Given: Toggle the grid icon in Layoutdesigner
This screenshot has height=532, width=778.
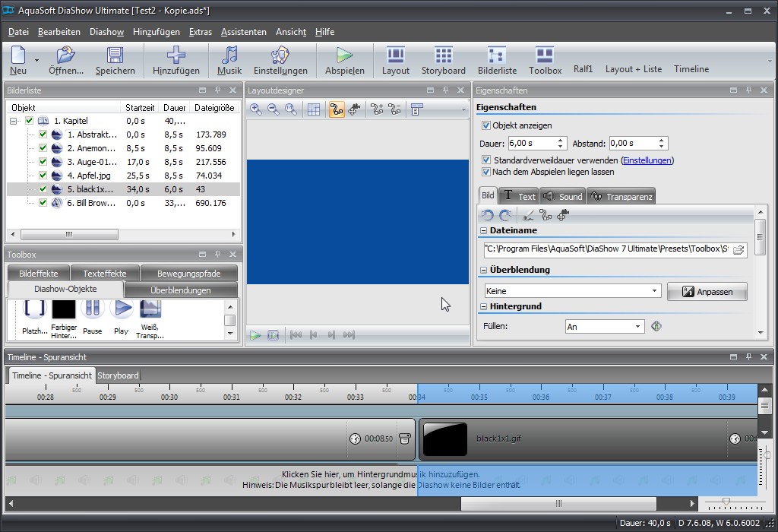Looking at the screenshot, I should [x=313, y=109].
